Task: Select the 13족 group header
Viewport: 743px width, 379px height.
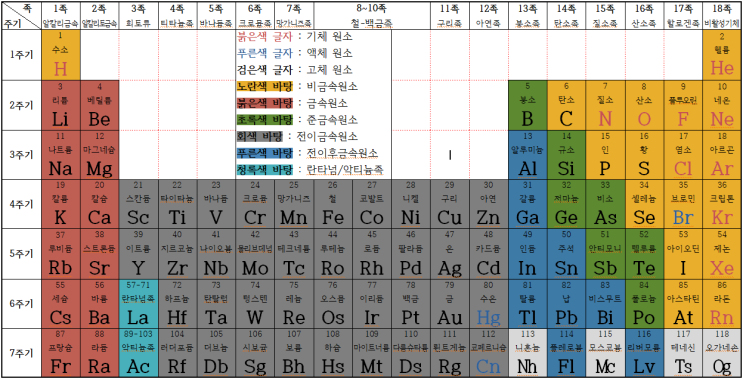Action: (528, 15)
